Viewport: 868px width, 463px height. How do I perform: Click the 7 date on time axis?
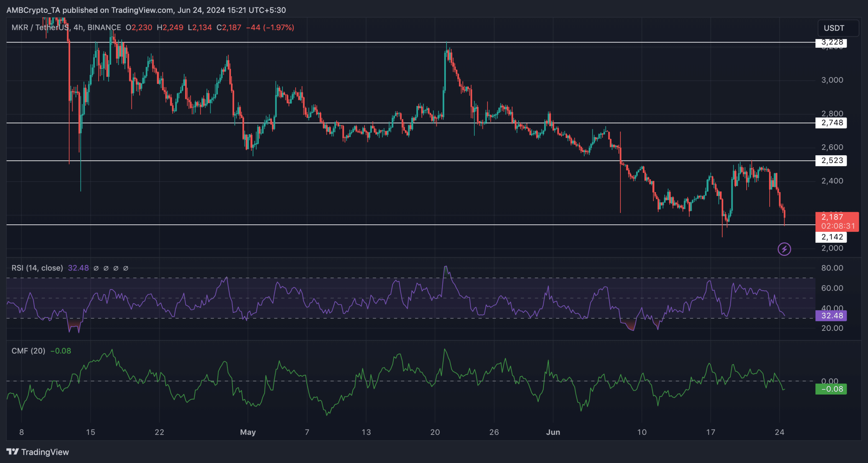pyautogui.click(x=307, y=432)
